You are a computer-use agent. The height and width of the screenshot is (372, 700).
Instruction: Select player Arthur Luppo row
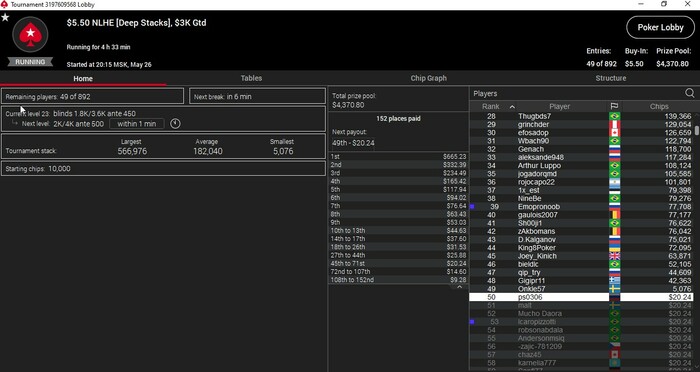click(x=581, y=166)
